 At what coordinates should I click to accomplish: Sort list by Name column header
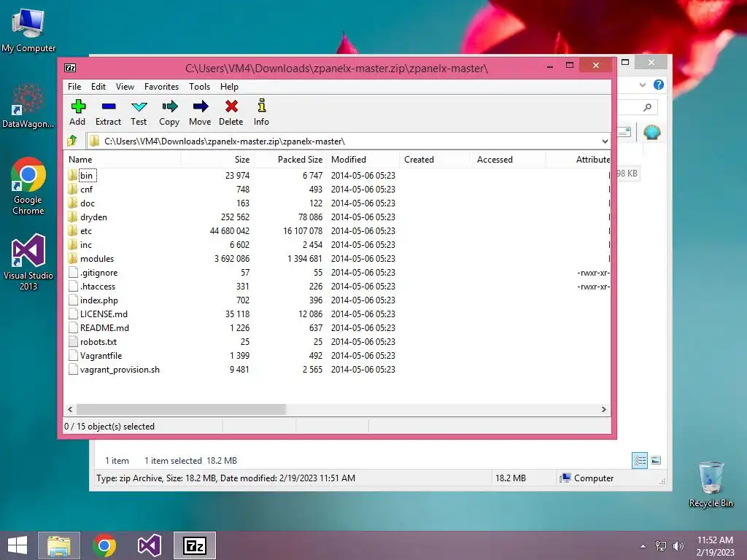tap(123, 160)
